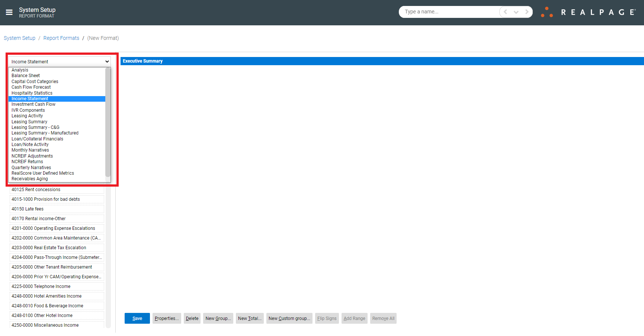644x336 pixels.
Task: Select 4248-0000 Hotel Amenities Income
Action: 57,296
